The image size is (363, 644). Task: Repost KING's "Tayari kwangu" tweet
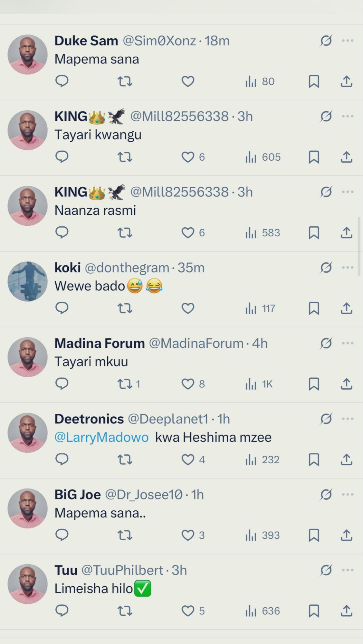(x=125, y=157)
